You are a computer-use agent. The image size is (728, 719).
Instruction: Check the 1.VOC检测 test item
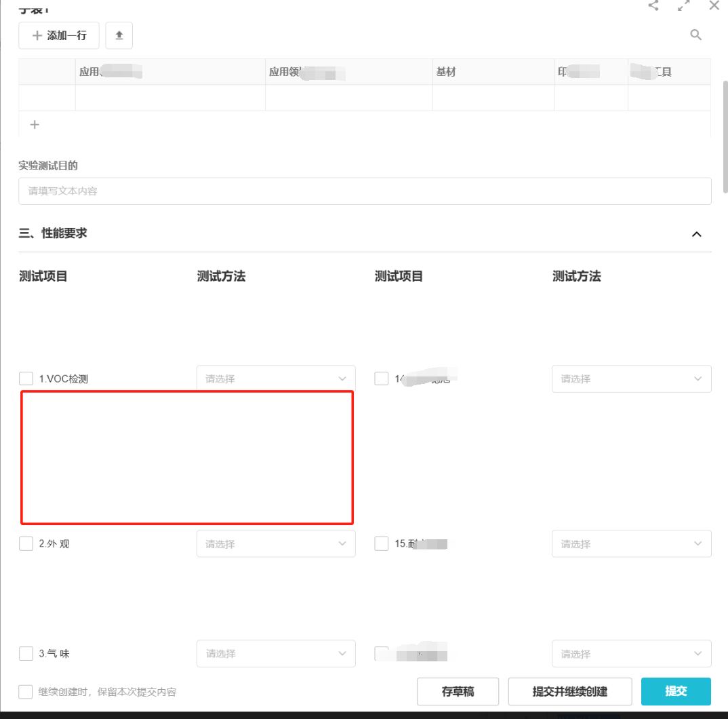[26, 378]
